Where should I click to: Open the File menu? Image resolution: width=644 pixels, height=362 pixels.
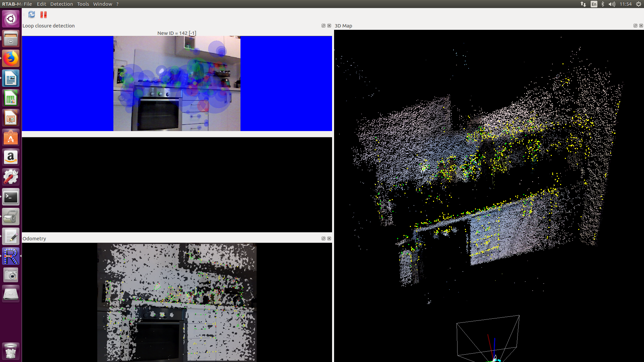coord(28,4)
